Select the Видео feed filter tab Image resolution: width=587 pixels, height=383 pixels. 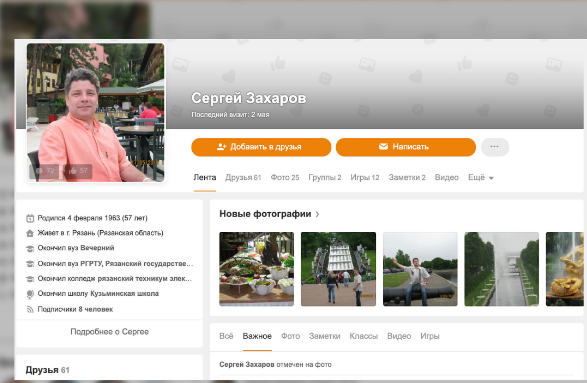[x=399, y=336]
